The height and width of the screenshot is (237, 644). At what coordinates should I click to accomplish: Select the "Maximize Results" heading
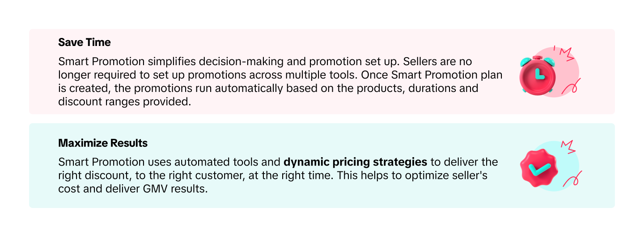coord(103,143)
